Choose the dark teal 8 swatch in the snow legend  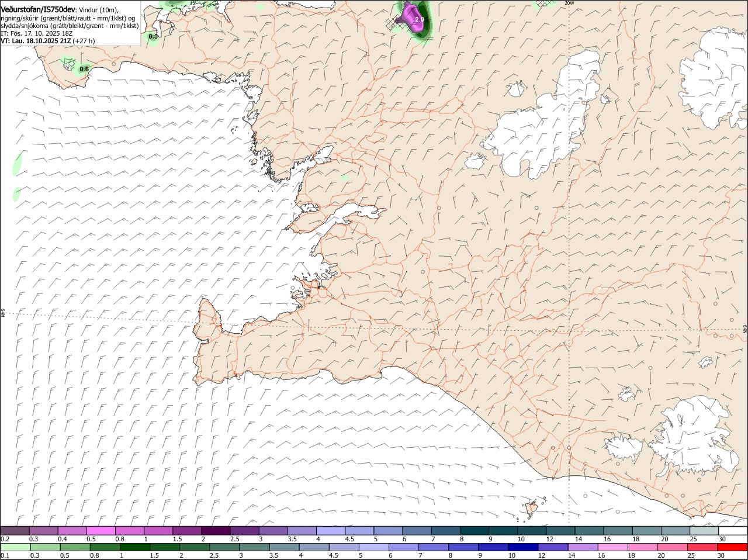pyautogui.click(x=475, y=531)
